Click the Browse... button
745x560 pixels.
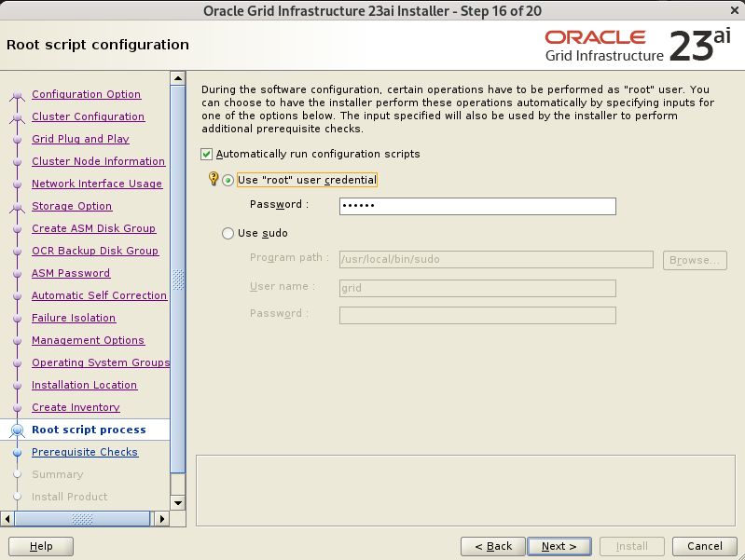695,260
